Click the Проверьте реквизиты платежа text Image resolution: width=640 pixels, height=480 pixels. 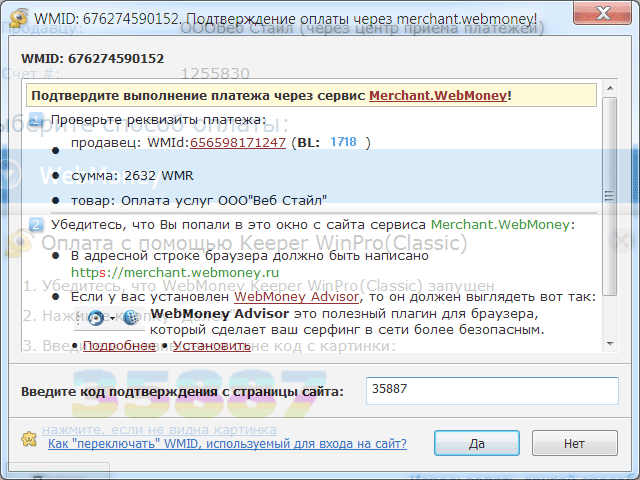158,120
